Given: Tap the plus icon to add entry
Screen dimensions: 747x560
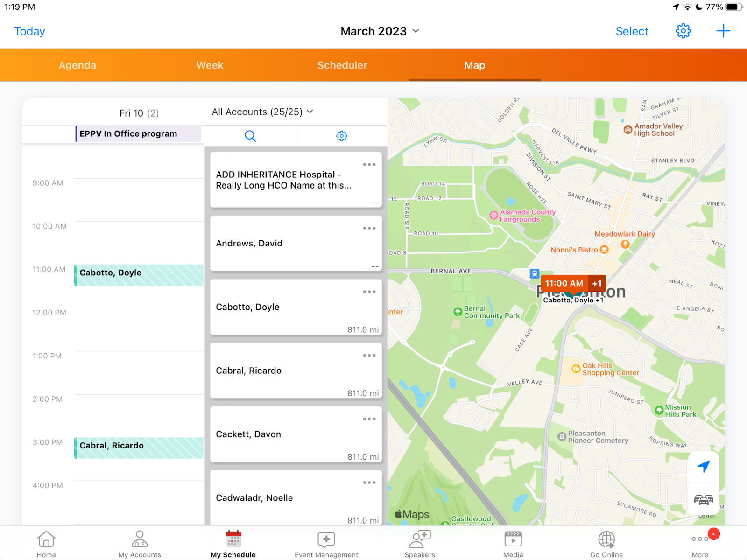Looking at the screenshot, I should click(x=723, y=31).
